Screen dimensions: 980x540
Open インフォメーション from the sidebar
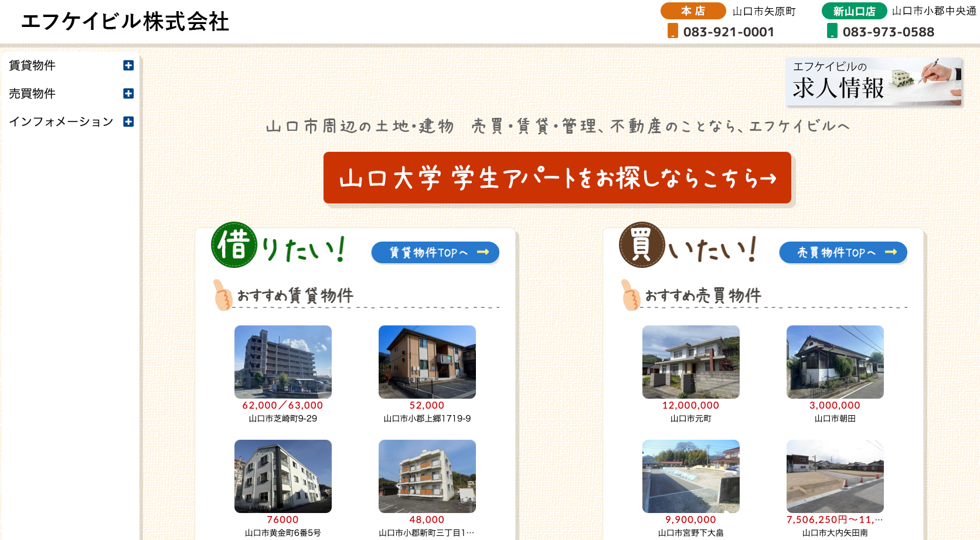[x=62, y=122]
